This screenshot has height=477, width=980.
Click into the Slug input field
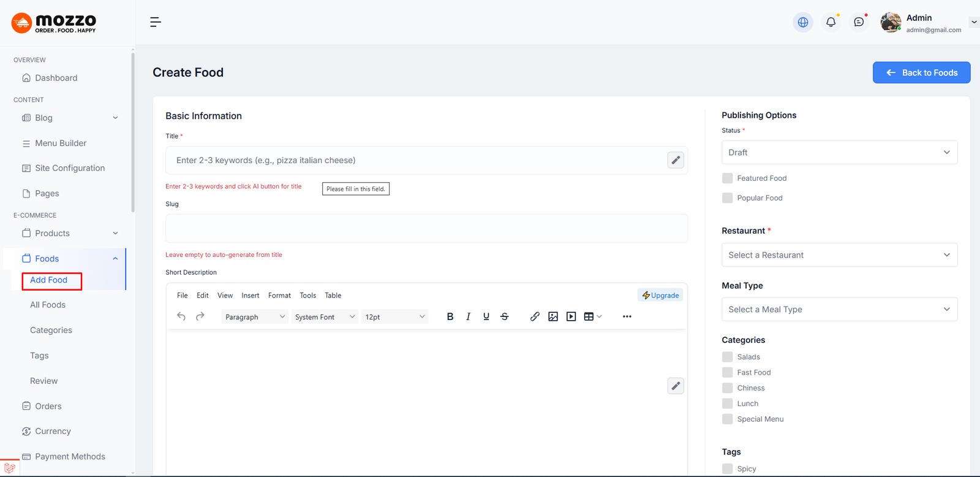[426, 229]
